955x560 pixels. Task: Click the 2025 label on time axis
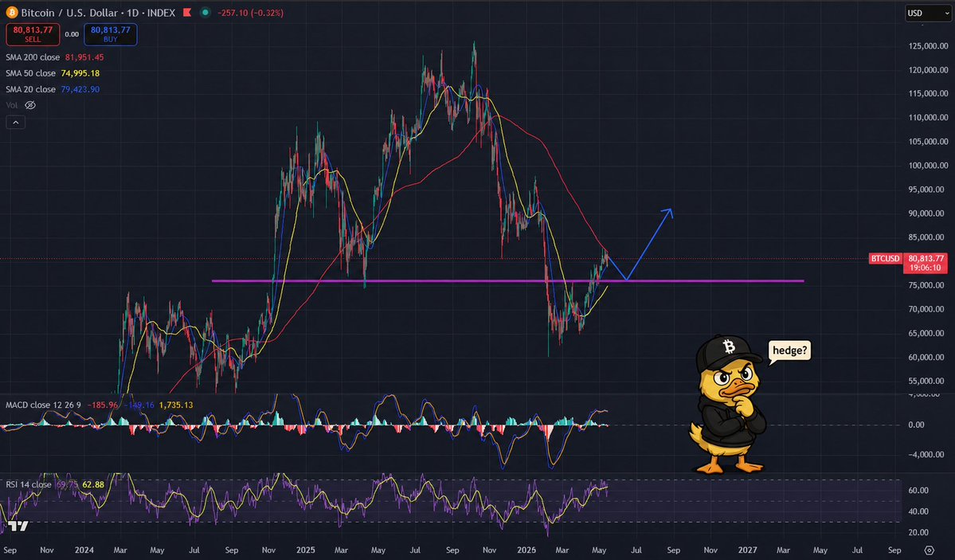click(305, 550)
